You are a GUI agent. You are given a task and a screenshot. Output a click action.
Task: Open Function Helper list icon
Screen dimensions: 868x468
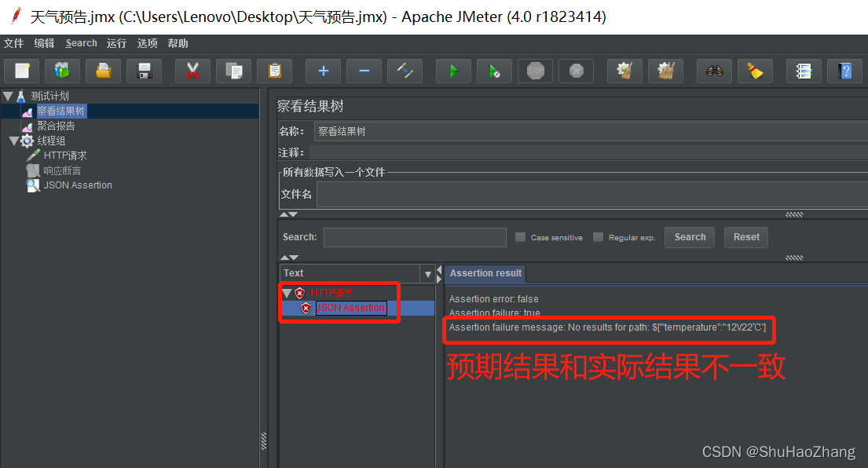tap(804, 71)
